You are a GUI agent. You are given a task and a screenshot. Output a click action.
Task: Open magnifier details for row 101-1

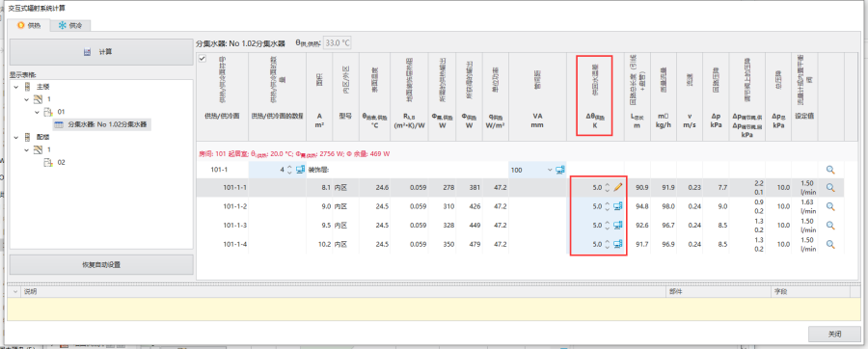click(829, 170)
